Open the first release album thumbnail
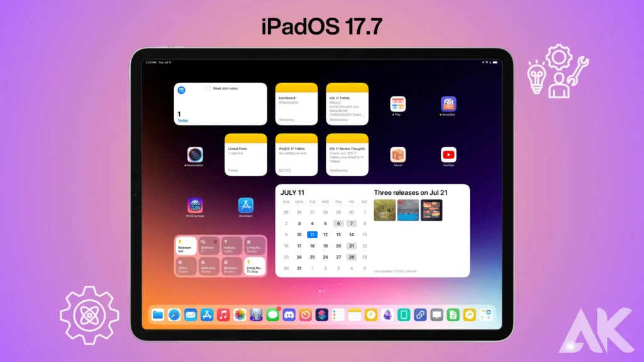Screen dimensions: 644x362 point(385,210)
